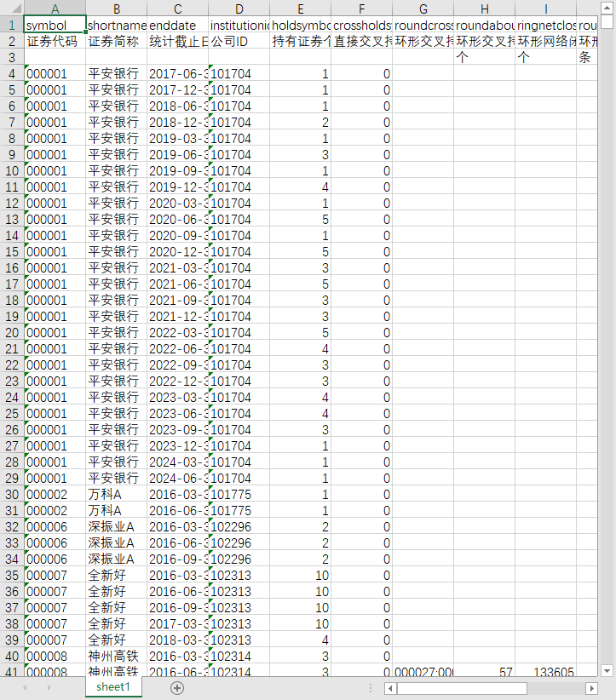Select row 41 header

pyautogui.click(x=12, y=671)
